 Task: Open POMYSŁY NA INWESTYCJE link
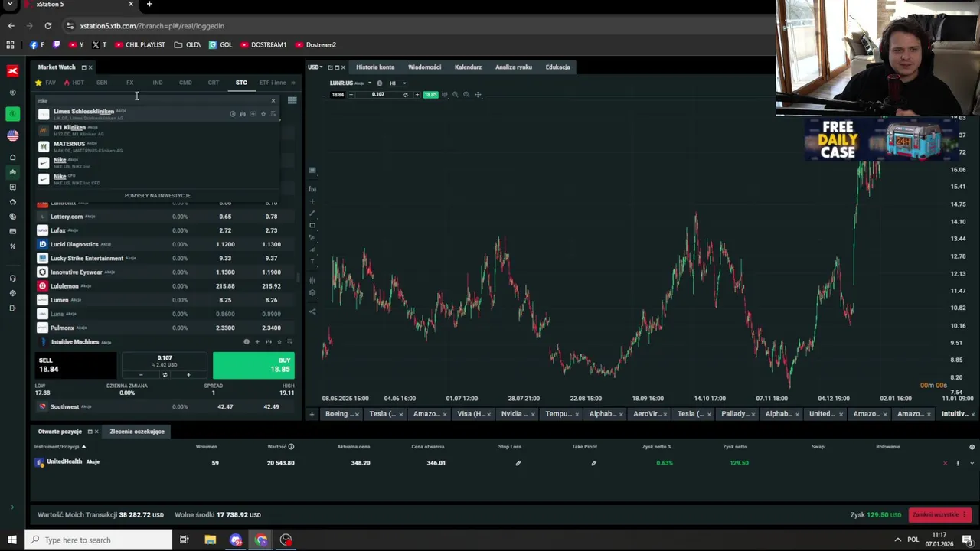(x=158, y=196)
